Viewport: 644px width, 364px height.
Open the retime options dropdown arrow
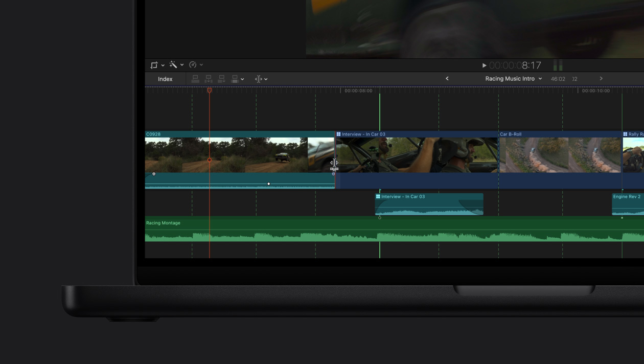pos(201,65)
